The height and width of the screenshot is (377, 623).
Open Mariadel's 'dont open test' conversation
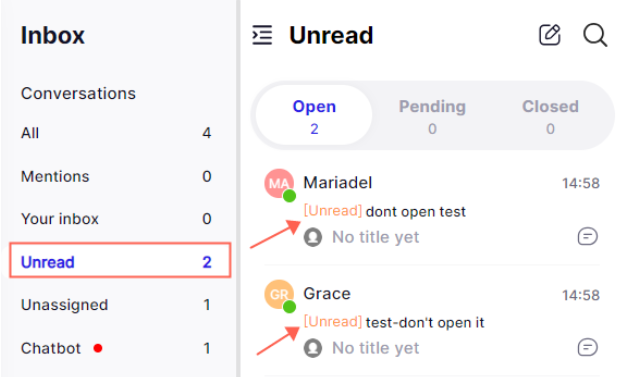point(432,211)
